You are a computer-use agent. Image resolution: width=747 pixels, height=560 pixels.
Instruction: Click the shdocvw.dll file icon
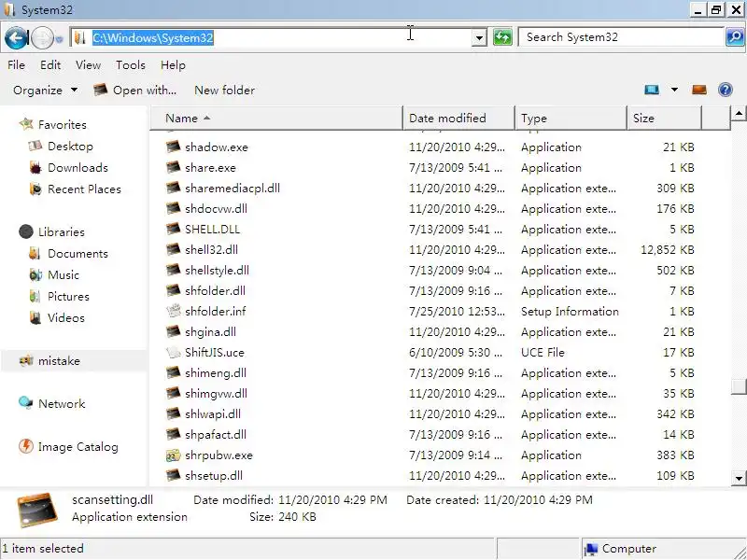(174, 208)
